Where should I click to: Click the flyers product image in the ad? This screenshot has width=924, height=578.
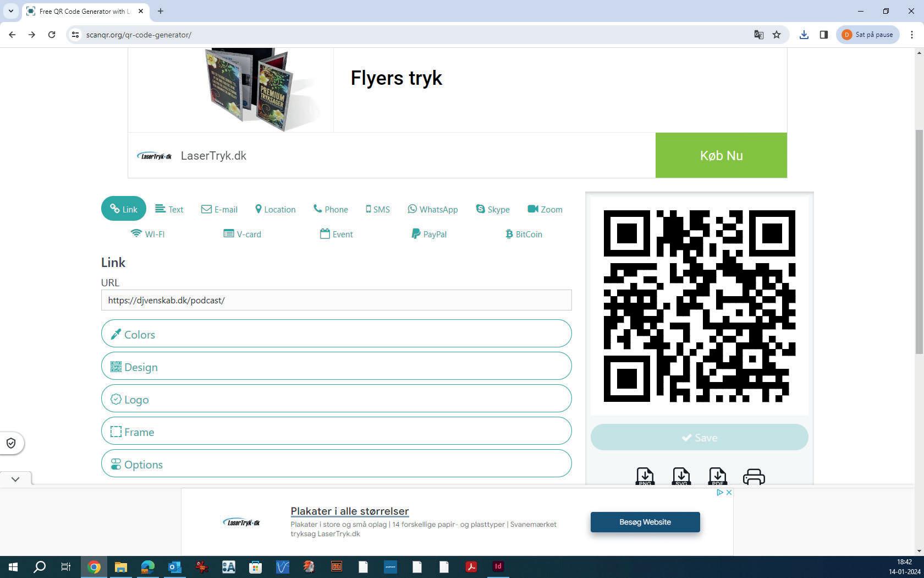(262, 89)
